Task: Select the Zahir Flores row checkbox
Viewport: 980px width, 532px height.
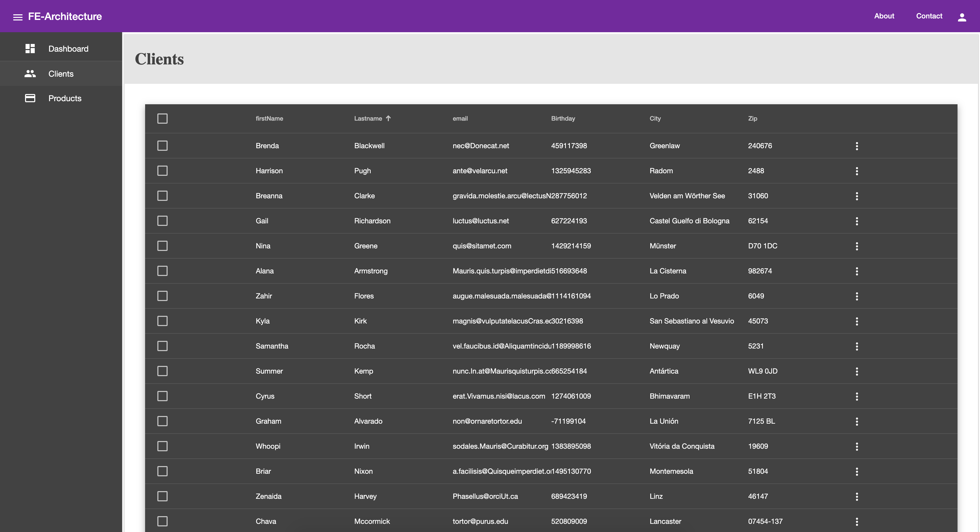Action: [162, 296]
